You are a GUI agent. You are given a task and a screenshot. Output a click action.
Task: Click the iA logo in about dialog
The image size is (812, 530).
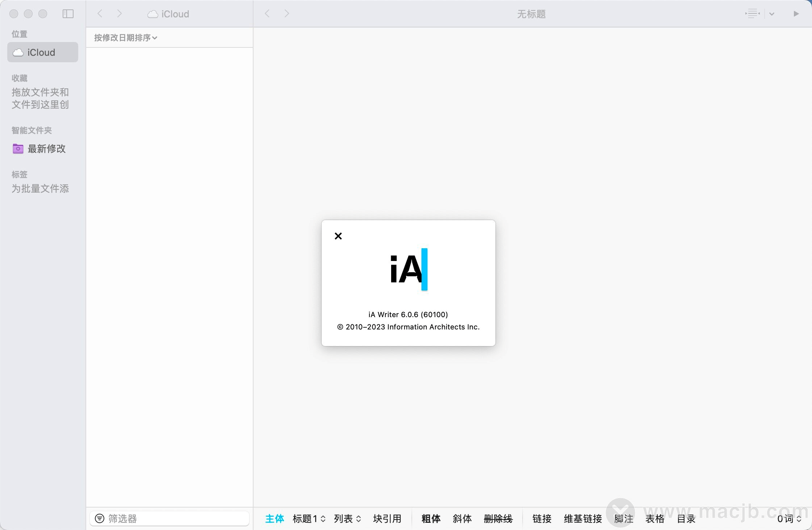coord(409,269)
